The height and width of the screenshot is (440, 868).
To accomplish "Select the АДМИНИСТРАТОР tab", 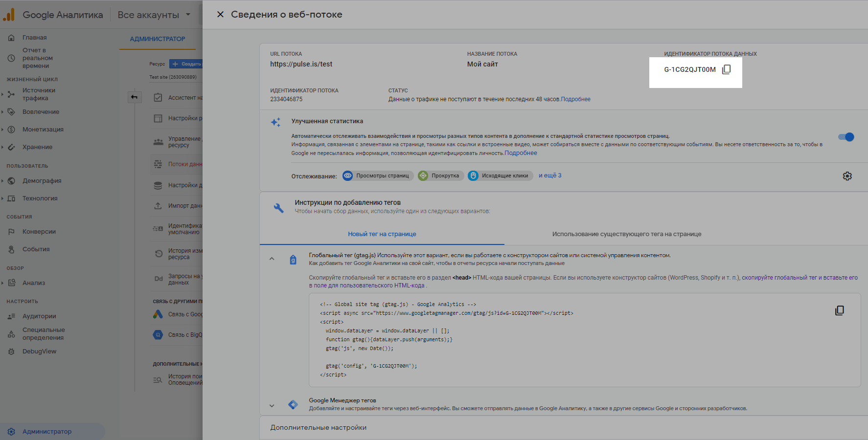I will [x=158, y=39].
